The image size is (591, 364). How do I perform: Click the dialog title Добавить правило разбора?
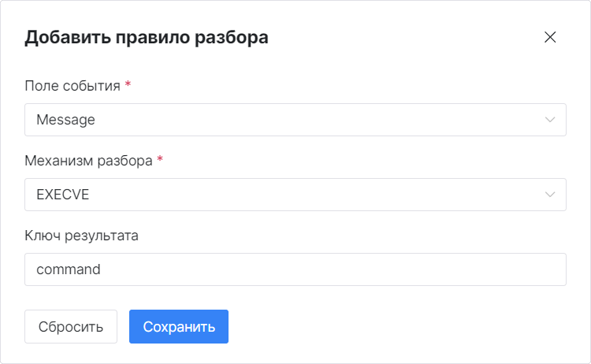point(147,37)
